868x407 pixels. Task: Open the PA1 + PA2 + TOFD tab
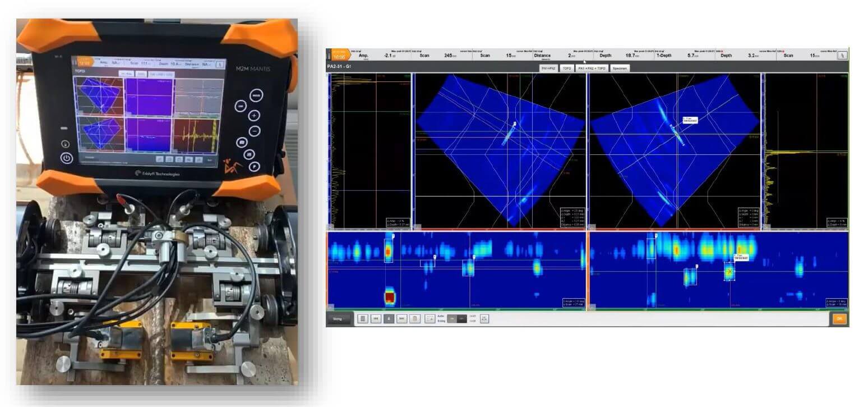(592, 68)
